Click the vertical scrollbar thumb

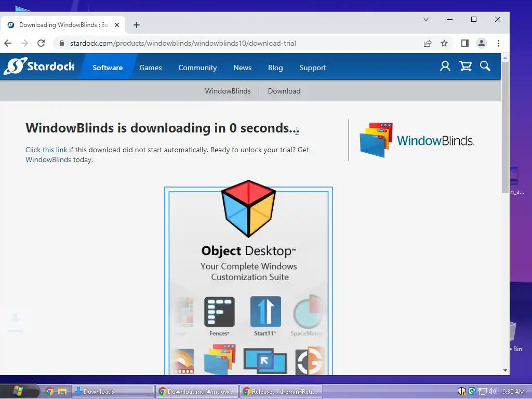pos(505,128)
